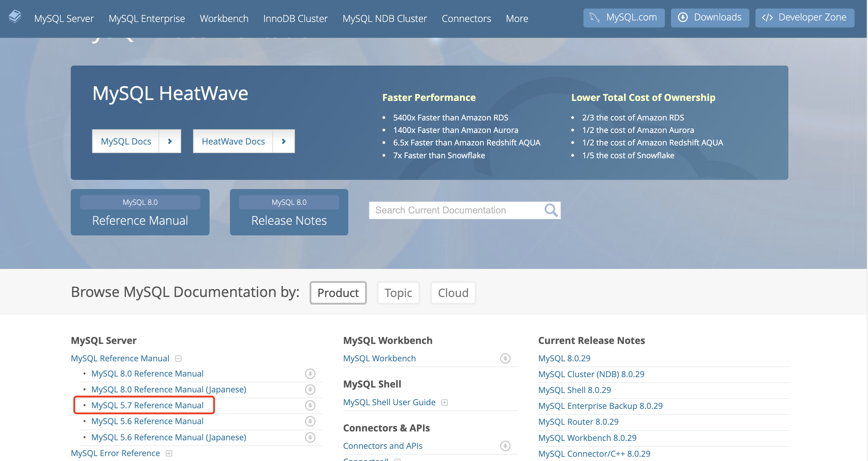Open MySQL 8.0 Reference Manual tile
868x461 pixels.
(x=140, y=213)
